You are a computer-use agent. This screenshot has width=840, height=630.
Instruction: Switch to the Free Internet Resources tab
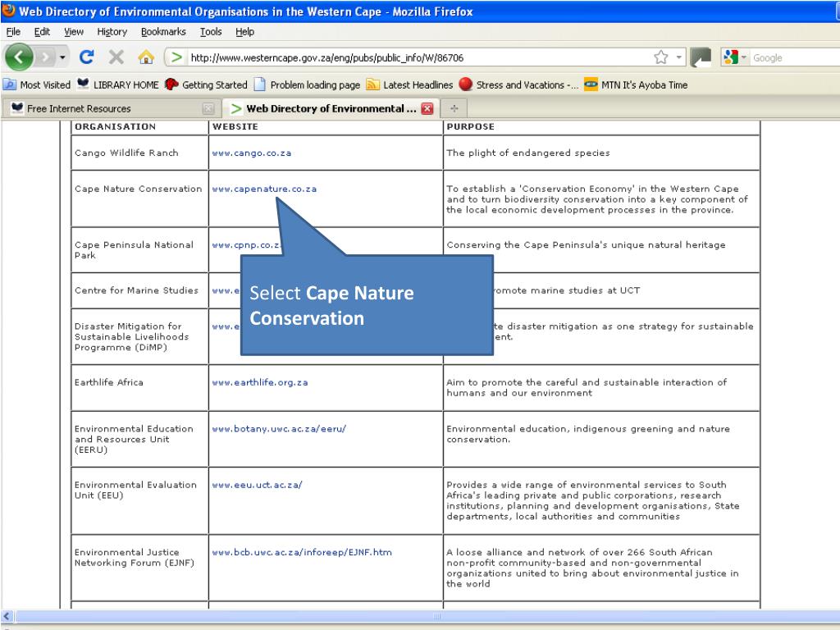(110, 109)
